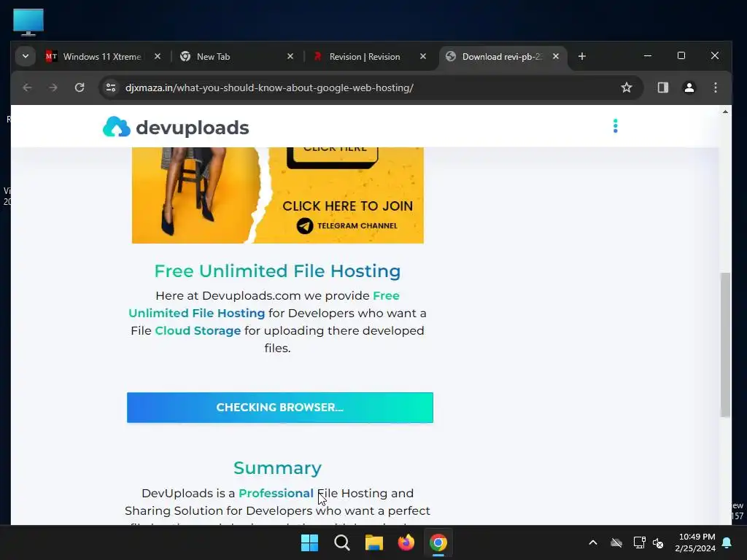Close the Download revi-pb tab
This screenshot has height=560, width=747.
555,56
